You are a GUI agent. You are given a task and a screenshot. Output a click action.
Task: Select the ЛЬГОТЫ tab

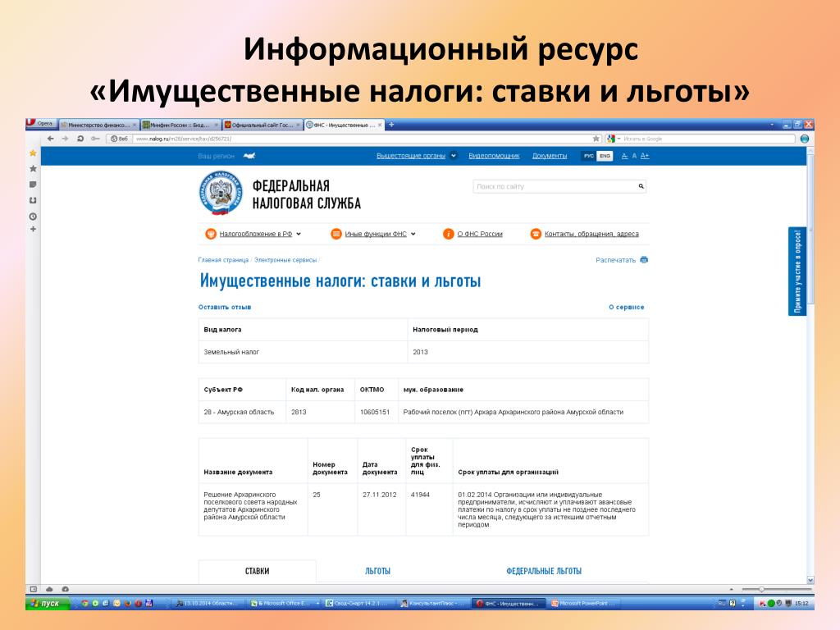click(377, 571)
